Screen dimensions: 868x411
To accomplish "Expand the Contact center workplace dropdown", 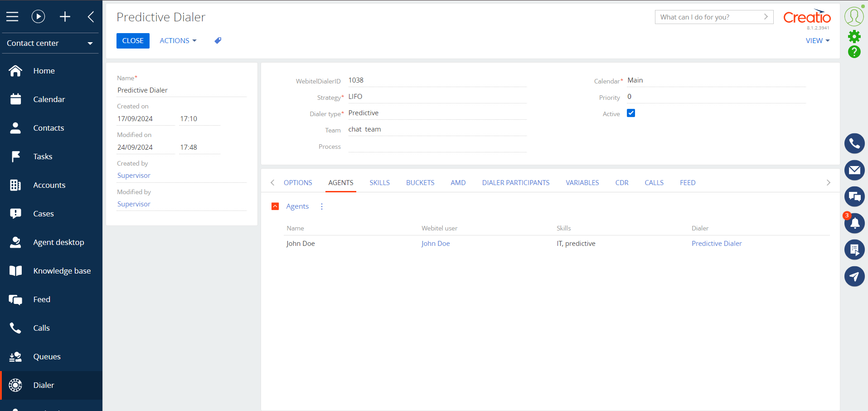I will [50, 43].
